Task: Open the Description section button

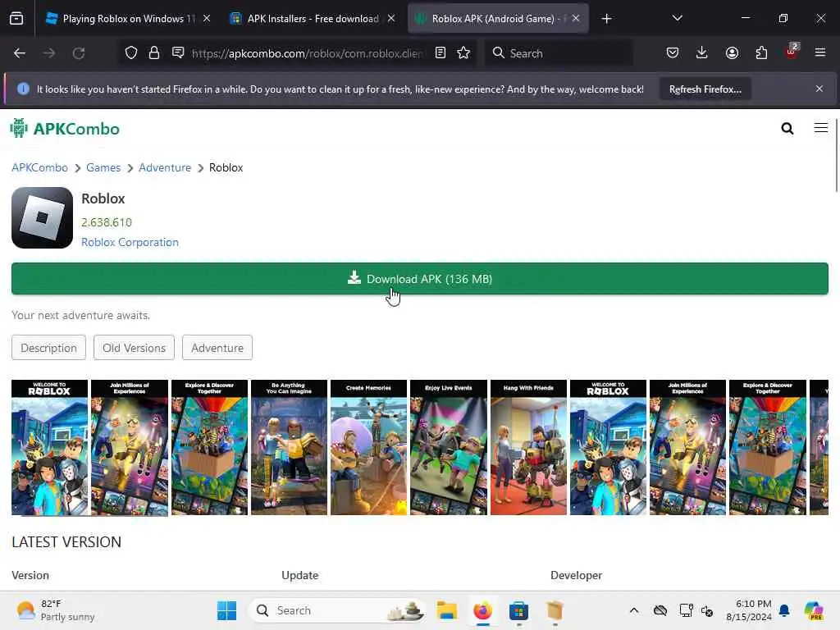Action: coord(48,348)
